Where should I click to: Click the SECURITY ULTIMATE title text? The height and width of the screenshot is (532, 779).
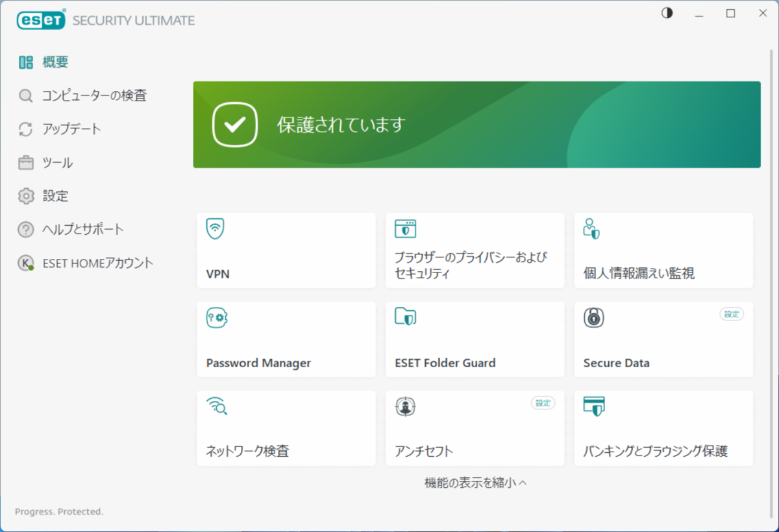point(134,21)
